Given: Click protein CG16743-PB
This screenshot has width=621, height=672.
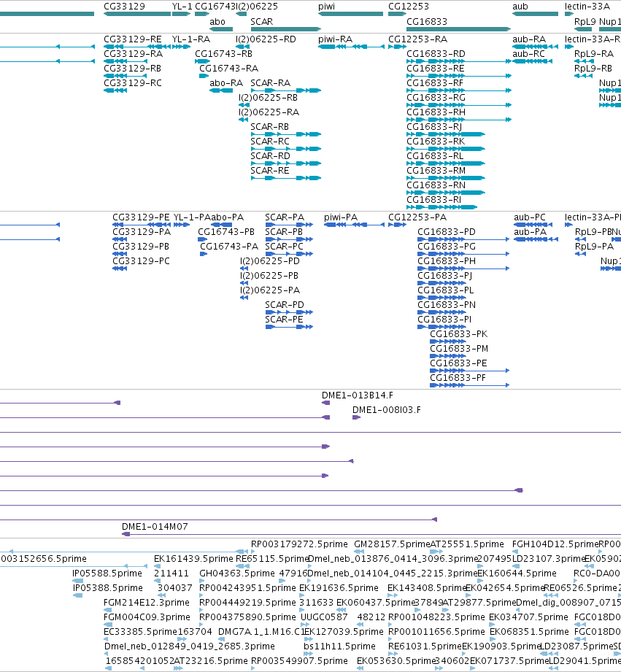Looking at the screenshot, I should pyautogui.click(x=202, y=239).
